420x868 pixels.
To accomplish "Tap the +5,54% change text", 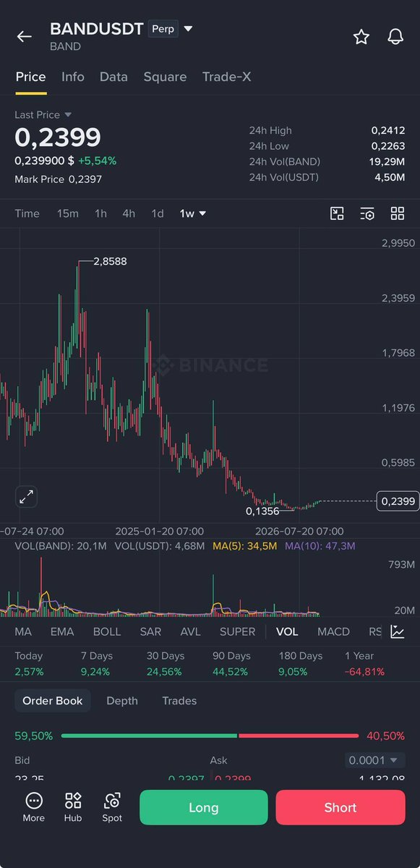I will pos(97,161).
